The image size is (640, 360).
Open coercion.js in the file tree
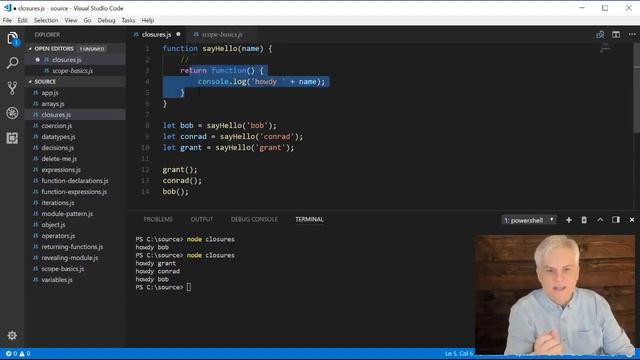tap(76, 126)
